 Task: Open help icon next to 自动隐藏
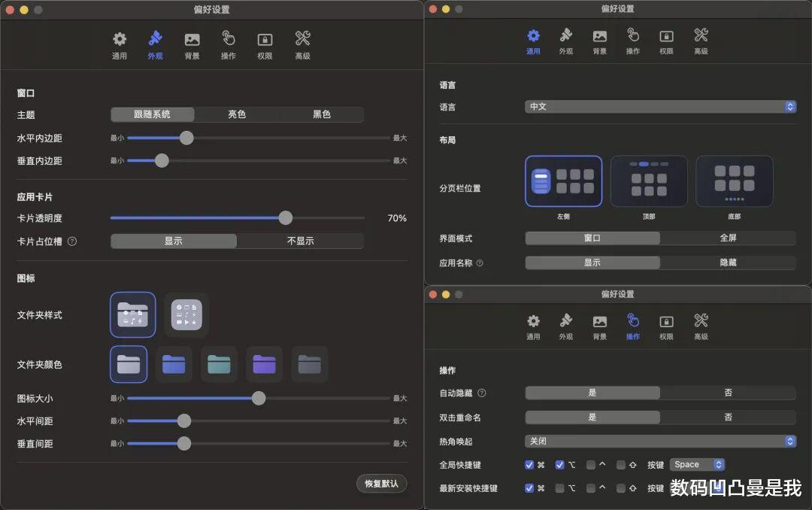coord(482,393)
